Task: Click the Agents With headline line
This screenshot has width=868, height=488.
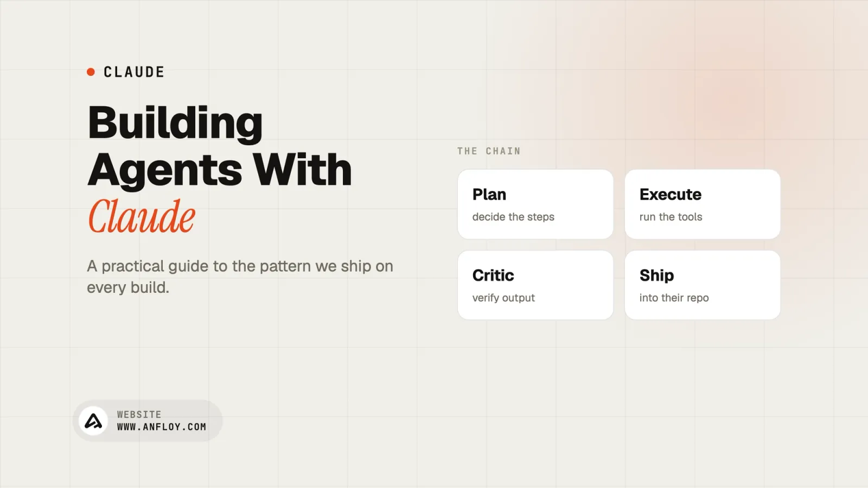Action: (x=220, y=170)
